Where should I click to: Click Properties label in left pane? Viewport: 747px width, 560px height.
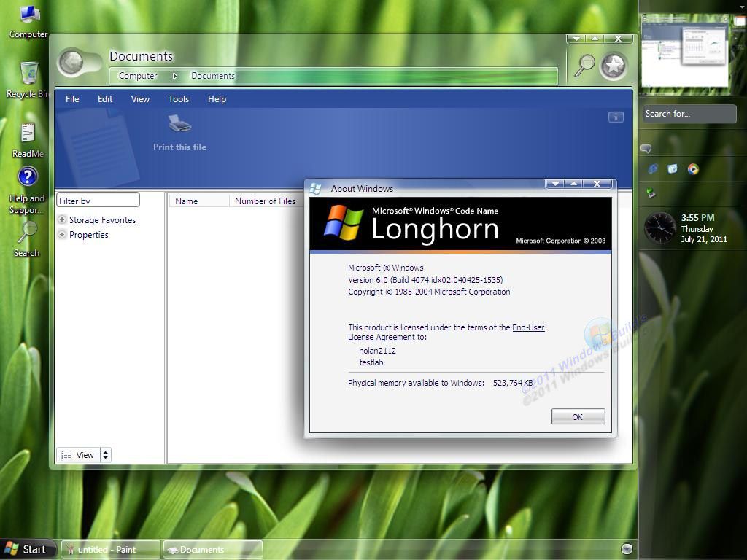pyautogui.click(x=88, y=235)
